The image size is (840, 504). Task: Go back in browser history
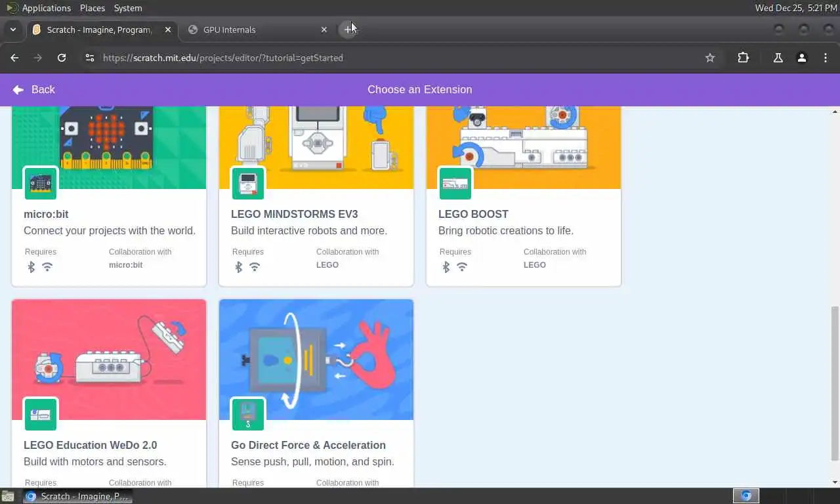(x=14, y=58)
